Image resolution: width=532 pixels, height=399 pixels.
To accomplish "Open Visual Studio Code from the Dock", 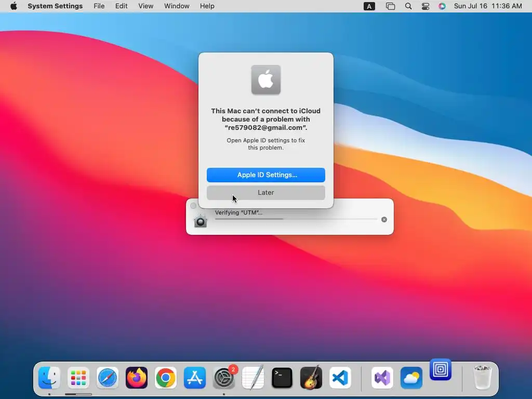I will tap(340, 378).
